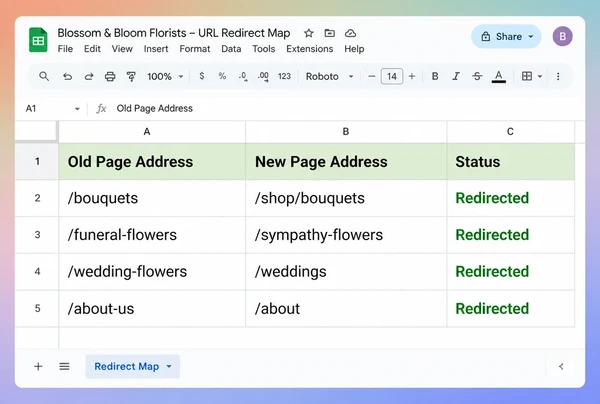Star the Blossom & Bloom Florists document
The height and width of the screenshot is (404, 600).
click(309, 33)
